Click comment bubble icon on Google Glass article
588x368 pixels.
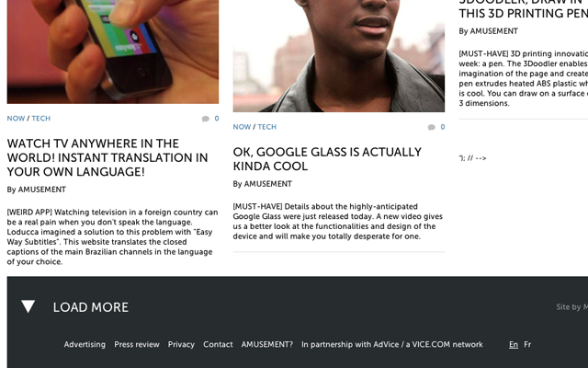pos(432,127)
